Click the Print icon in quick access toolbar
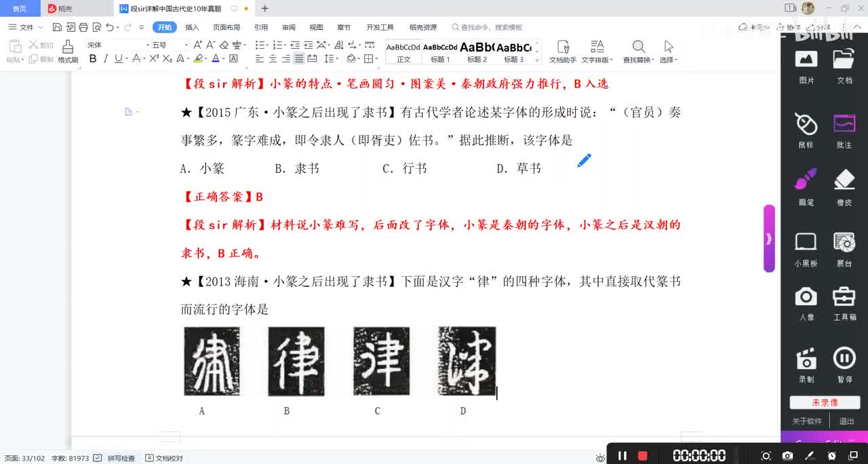Screen dimensions: 868x464 tap(83, 27)
